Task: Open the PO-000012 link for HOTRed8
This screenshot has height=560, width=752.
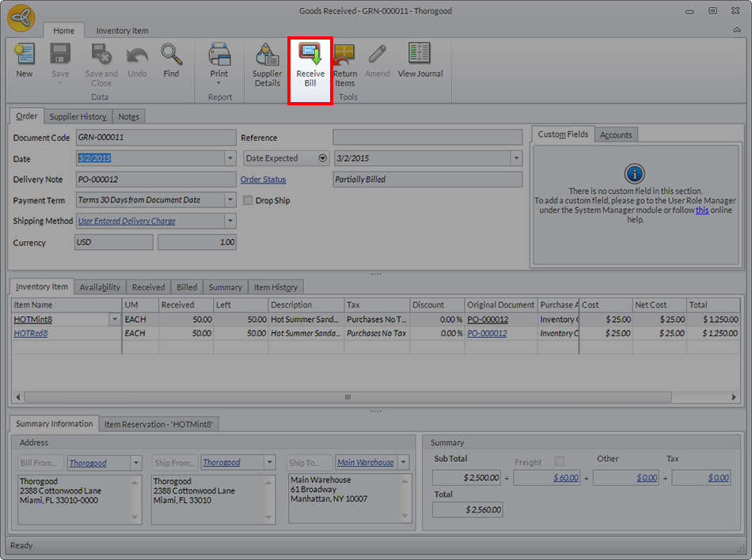Action: pyautogui.click(x=487, y=334)
